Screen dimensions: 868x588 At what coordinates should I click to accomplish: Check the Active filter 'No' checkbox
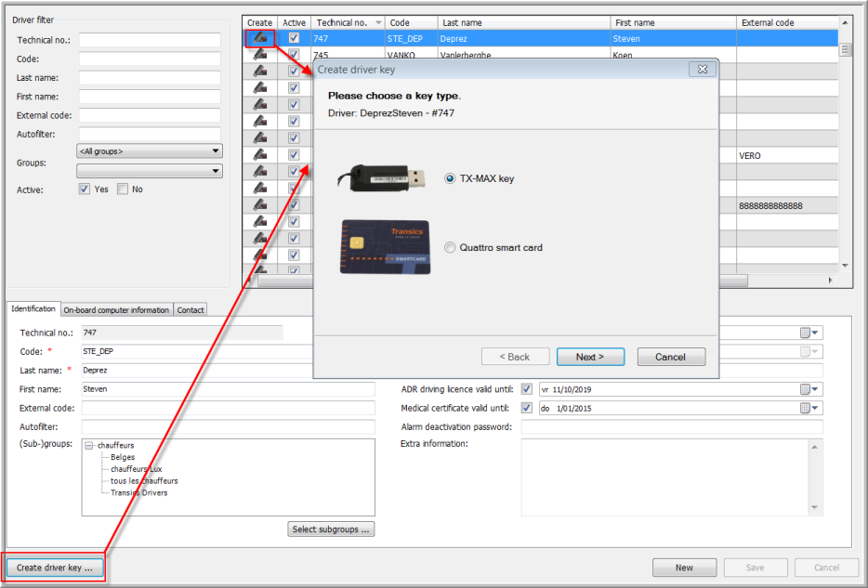[123, 189]
